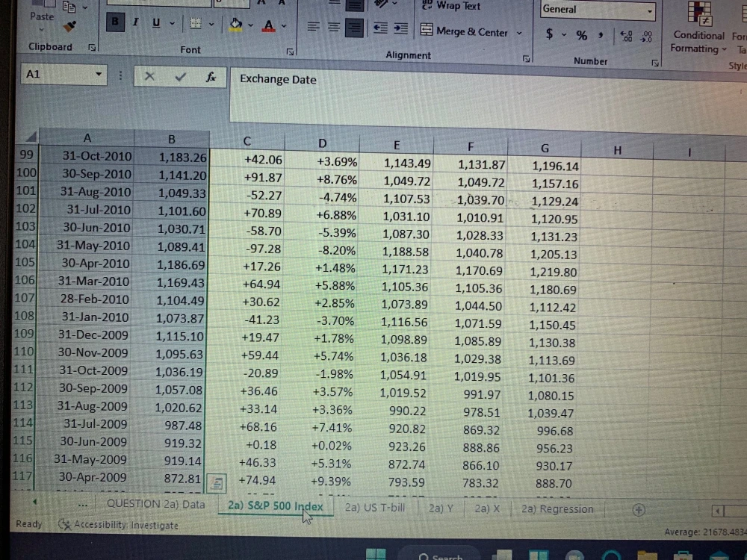Click formula bar showing Exchange Date
The image size is (747, 560).
click(x=488, y=96)
